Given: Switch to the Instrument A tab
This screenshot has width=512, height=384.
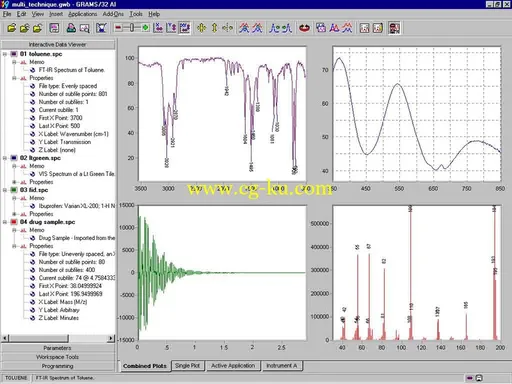Looking at the screenshot, I should pyautogui.click(x=282, y=366).
